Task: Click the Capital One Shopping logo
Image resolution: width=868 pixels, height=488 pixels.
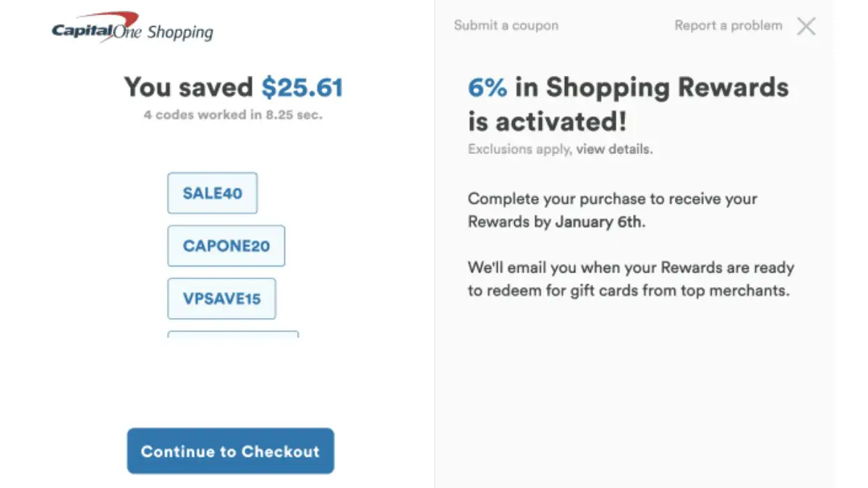Action: [130, 27]
